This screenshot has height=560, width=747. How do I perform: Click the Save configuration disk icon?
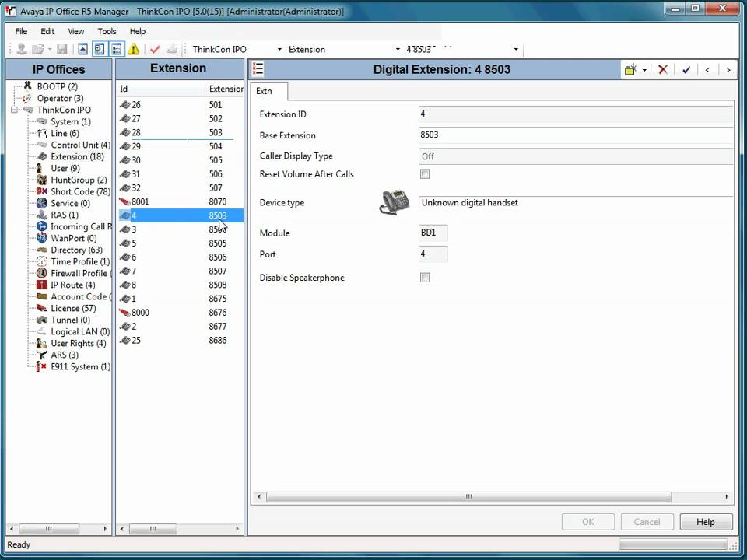point(62,49)
